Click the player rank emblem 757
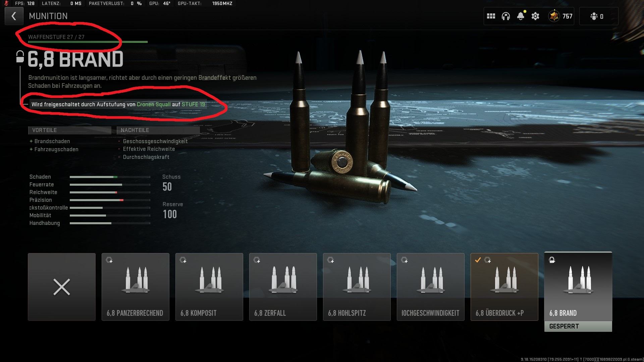This screenshot has width=644, height=362. tap(561, 16)
